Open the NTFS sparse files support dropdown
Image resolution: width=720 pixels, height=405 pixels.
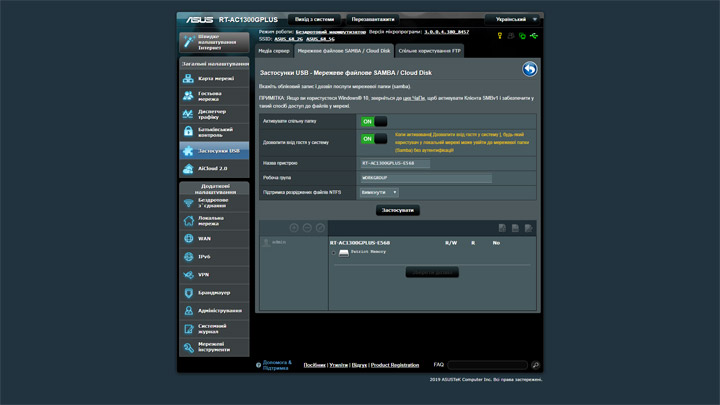[x=379, y=192]
